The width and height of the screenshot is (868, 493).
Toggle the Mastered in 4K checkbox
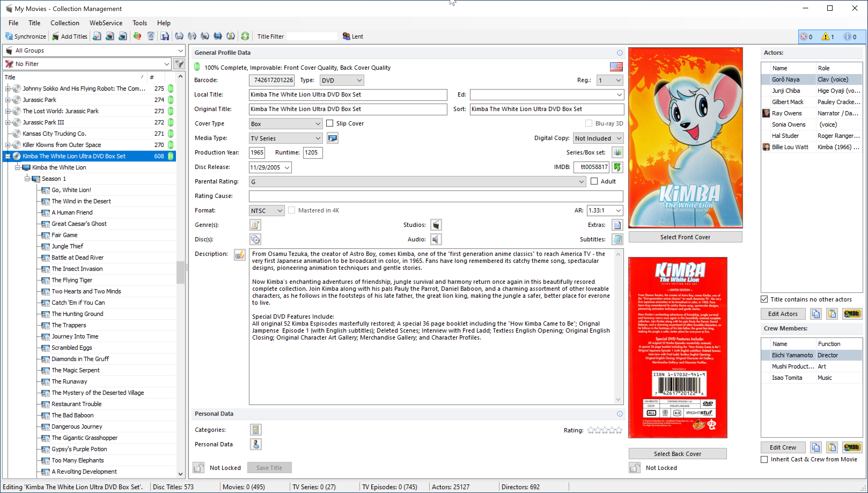[292, 210]
